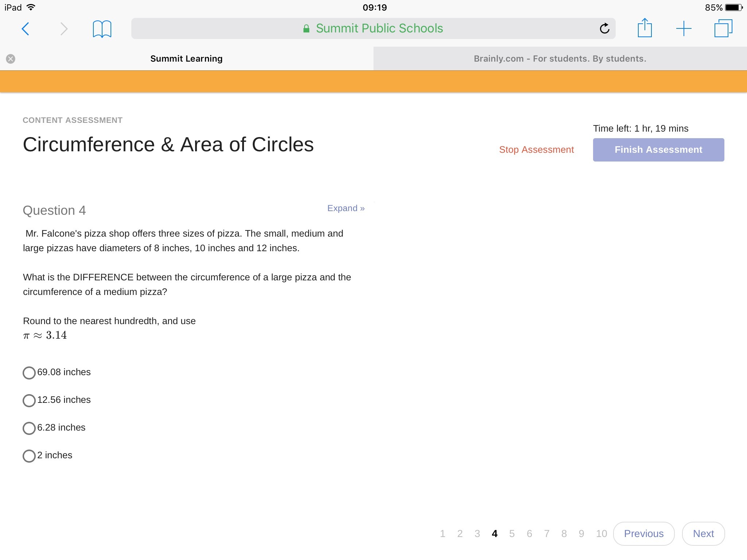Tap the Safari forward arrow
Image resolution: width=747 pixels, height=560 pixels.
(x=64, y=29)
